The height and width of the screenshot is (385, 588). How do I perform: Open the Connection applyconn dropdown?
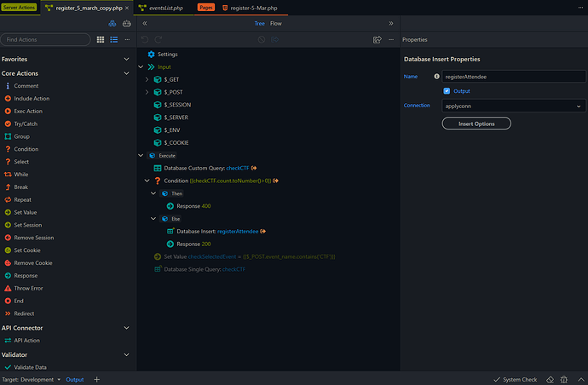click(x=514, y=106)
